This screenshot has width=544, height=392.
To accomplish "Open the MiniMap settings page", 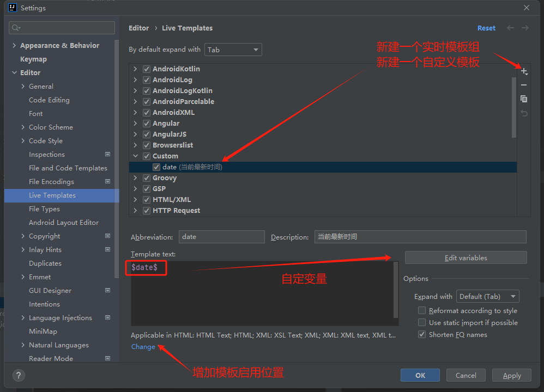I will click(43, 332).
